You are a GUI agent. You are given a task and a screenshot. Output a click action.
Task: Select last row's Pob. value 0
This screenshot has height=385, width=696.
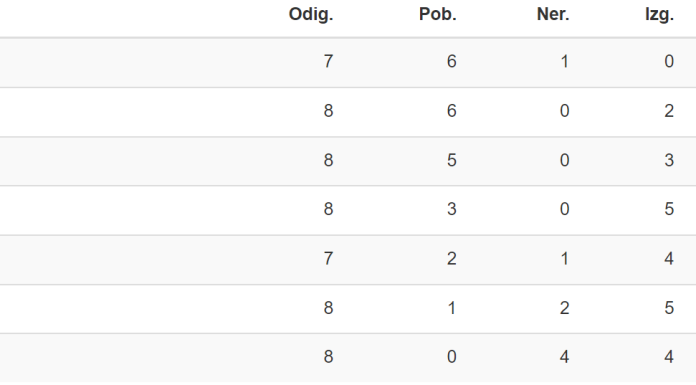(451, 357)
